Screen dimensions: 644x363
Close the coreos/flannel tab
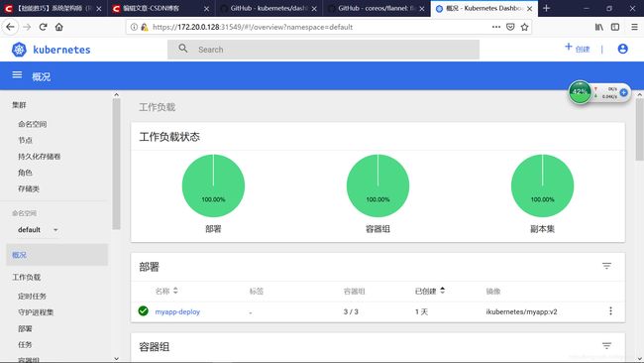421,8
